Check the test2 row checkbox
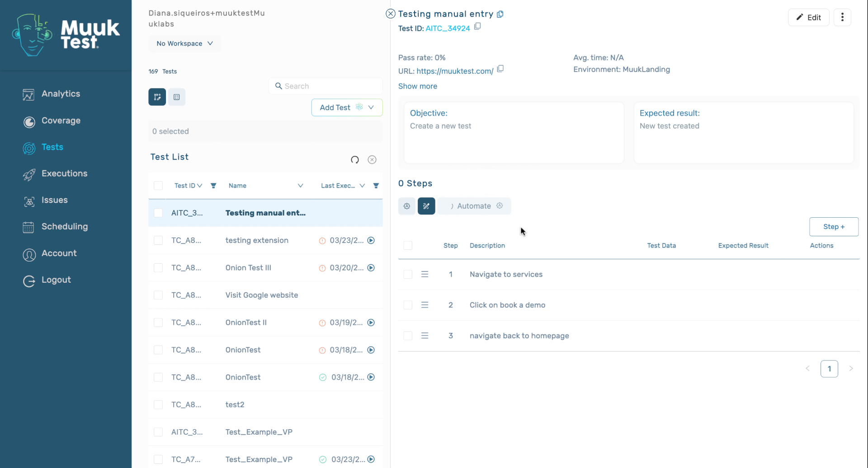Screen dimensions: 868x468 point(158,405)
